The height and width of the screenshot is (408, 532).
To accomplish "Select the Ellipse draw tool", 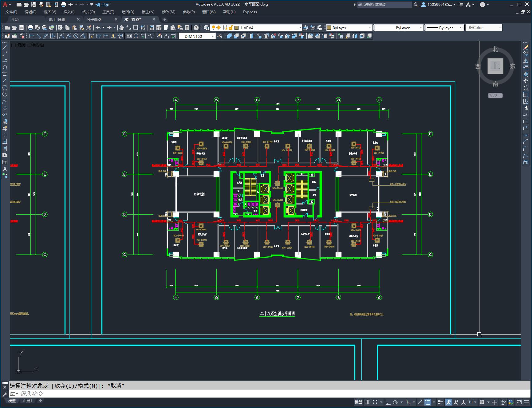I will [5, 108].
